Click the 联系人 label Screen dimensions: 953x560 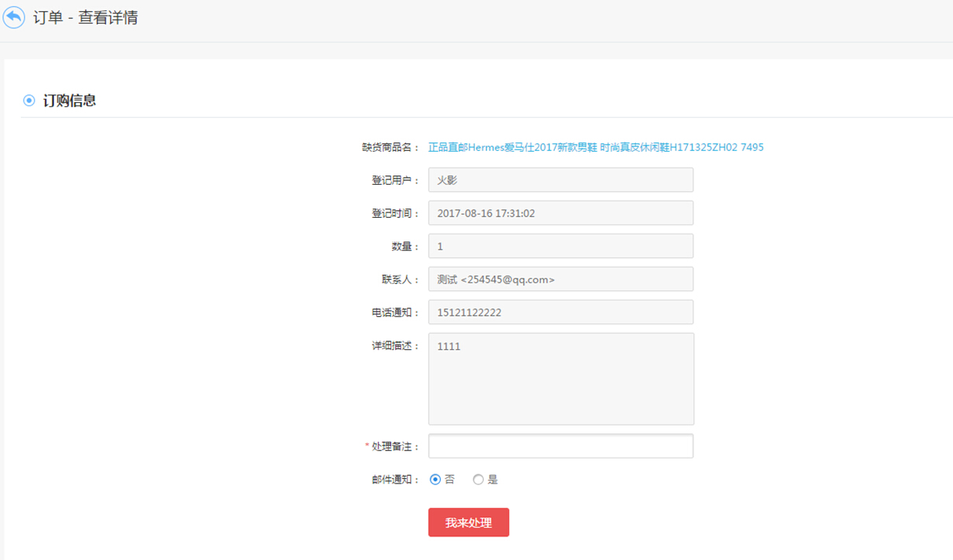(x=401, y=280)
